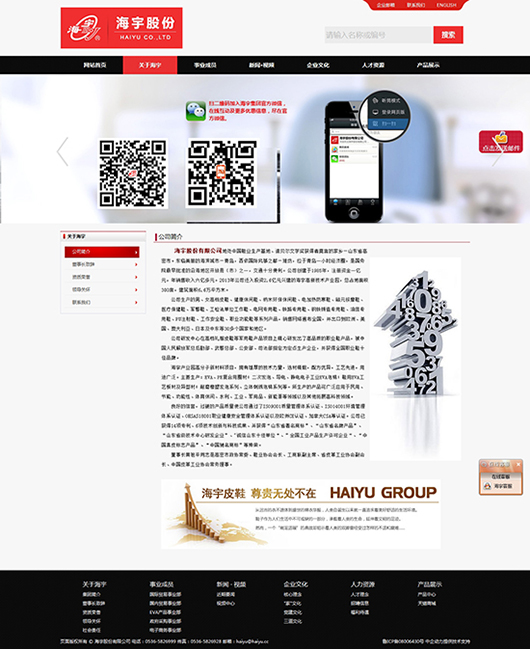
Task: Click the Haiyu Co., Ltd logo
Action: (x=121, y=28)
